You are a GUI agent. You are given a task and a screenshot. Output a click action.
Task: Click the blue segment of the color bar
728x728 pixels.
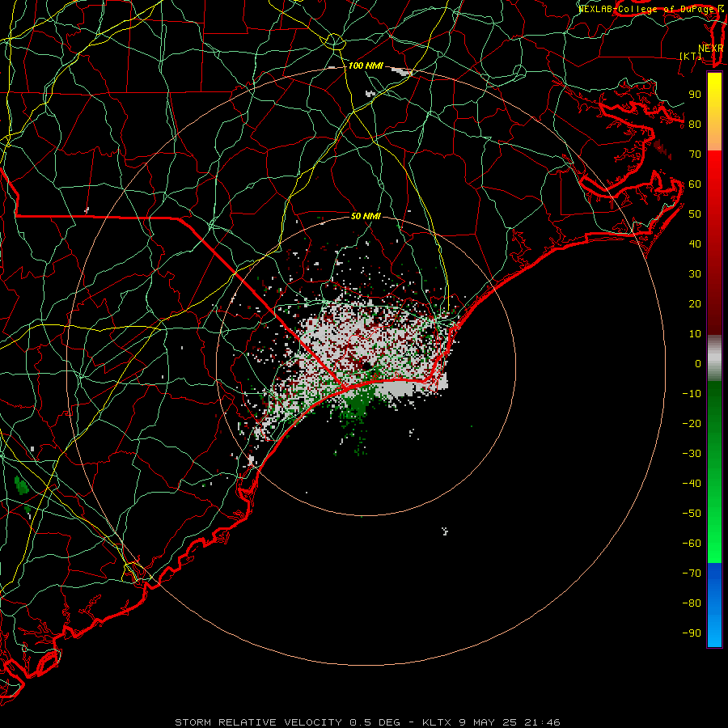tap(714, 605)
